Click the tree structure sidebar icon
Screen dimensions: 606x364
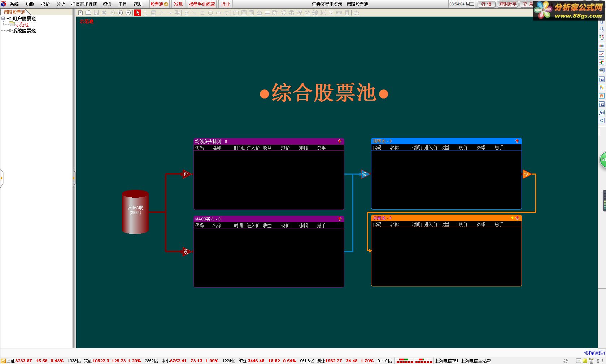(601, 87)
